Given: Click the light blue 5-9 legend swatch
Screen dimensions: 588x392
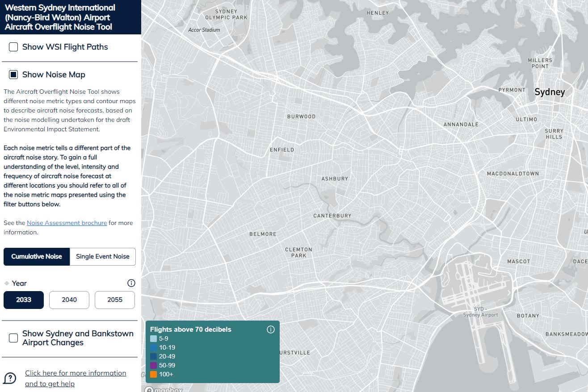Looking at the screenshot, I should (153, 338).
